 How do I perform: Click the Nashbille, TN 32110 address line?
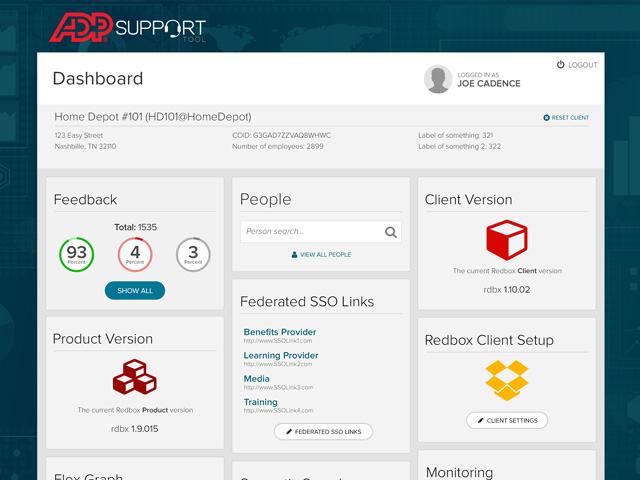point(85,146)
